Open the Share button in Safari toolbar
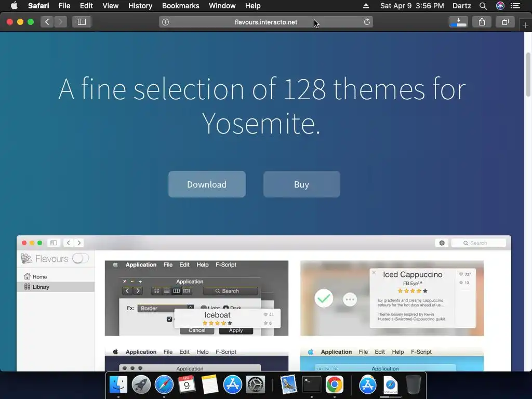 [x=482, y=22]
